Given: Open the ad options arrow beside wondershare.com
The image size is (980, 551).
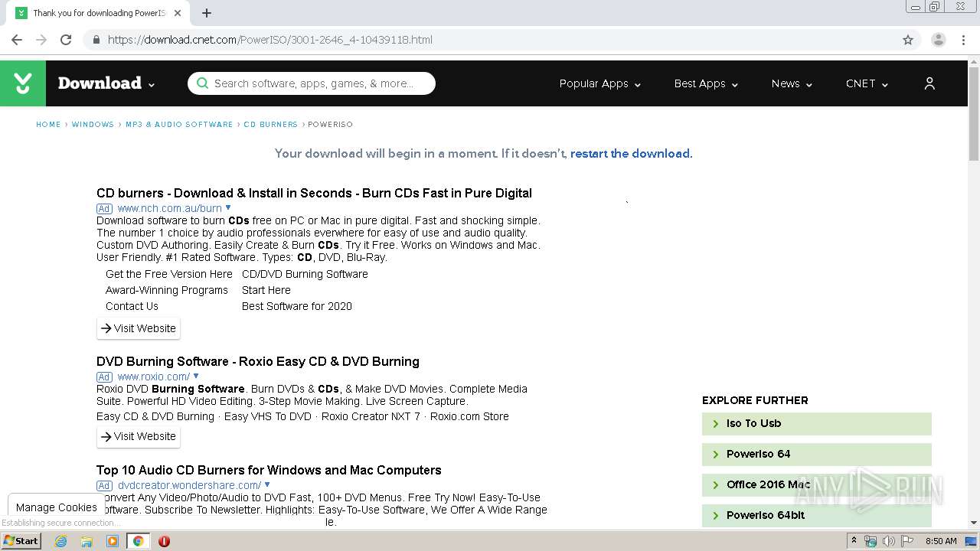Looking at the screenshot, I should pos(267,485).
